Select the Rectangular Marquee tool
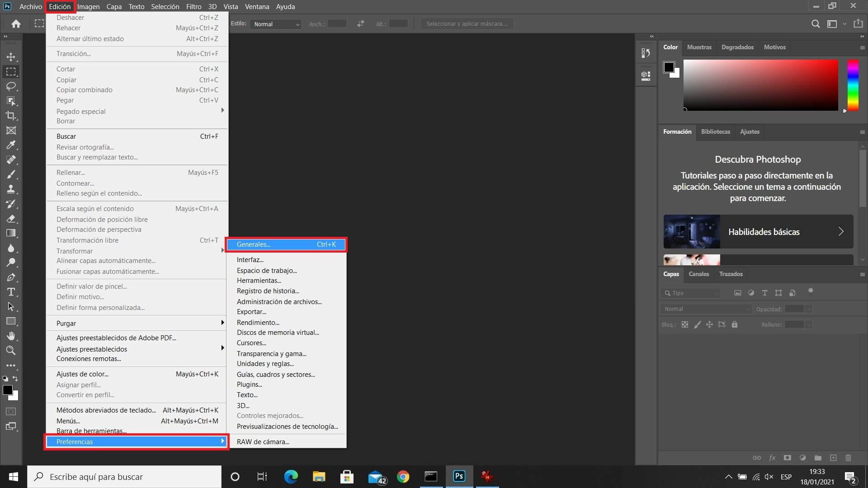Viewport: 868px width, 488px height. coord(11,71)
